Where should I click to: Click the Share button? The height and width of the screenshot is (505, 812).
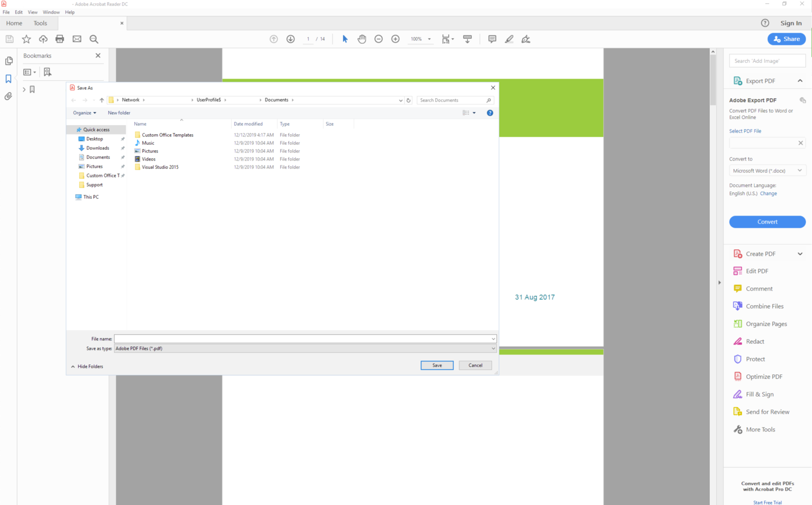click(786, 39)
